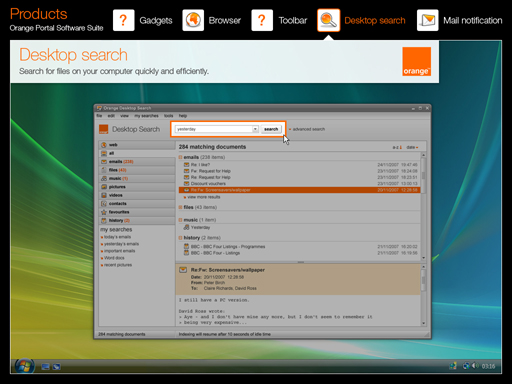Click the videos category icon
The width and height of the screenshot is (512, 384).
104,195
